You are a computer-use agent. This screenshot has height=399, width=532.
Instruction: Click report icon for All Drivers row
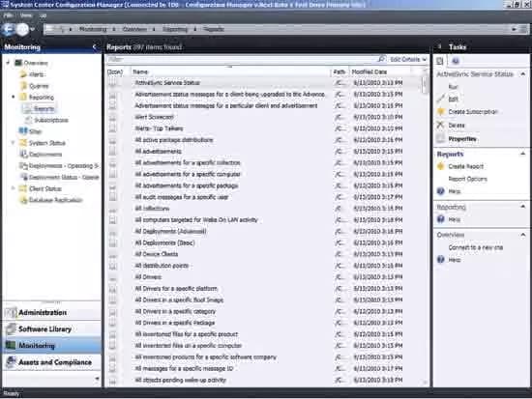113,277
